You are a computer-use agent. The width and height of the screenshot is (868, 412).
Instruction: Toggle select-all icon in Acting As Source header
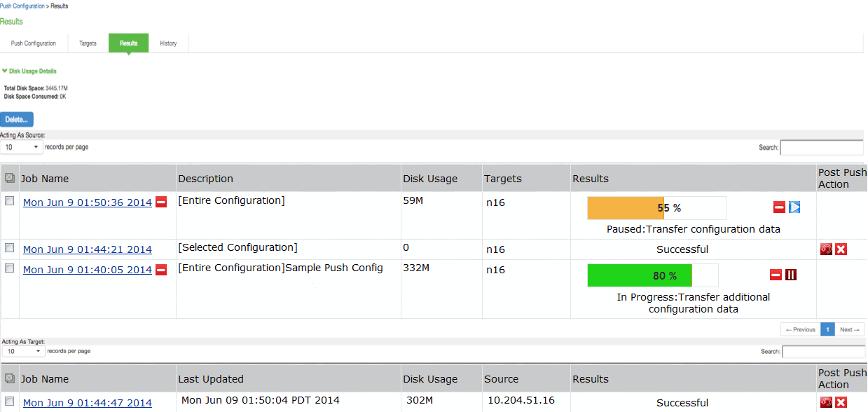(x=10, y=178)
